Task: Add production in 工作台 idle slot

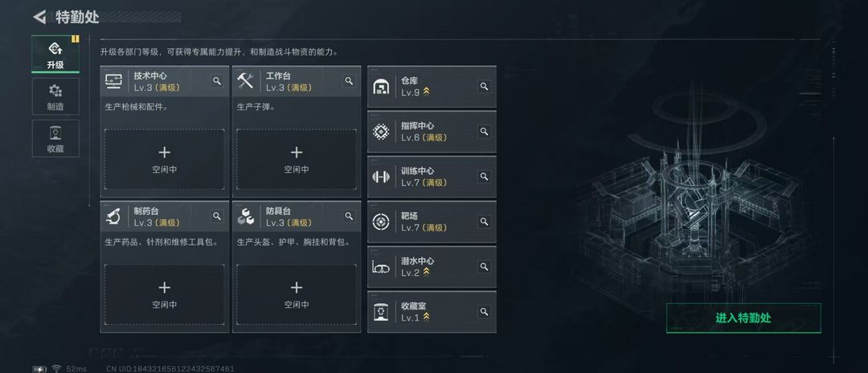Action: (296, 158)
